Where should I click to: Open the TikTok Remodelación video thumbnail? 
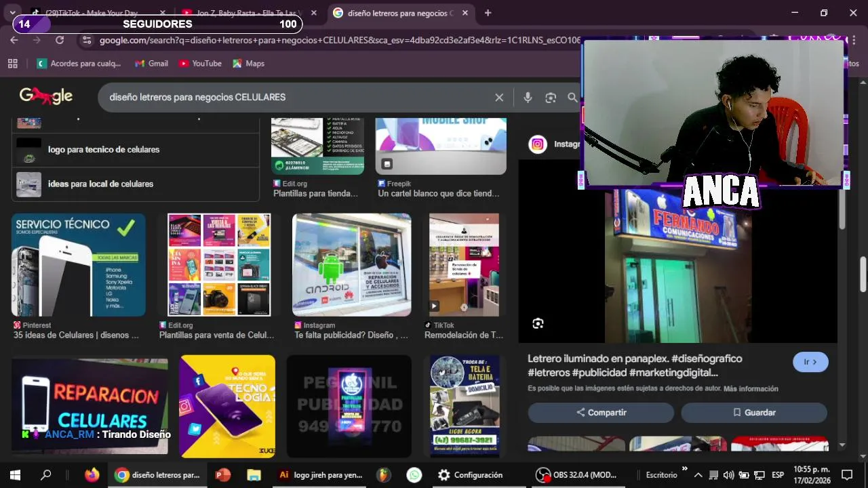[x=465, y=265]
